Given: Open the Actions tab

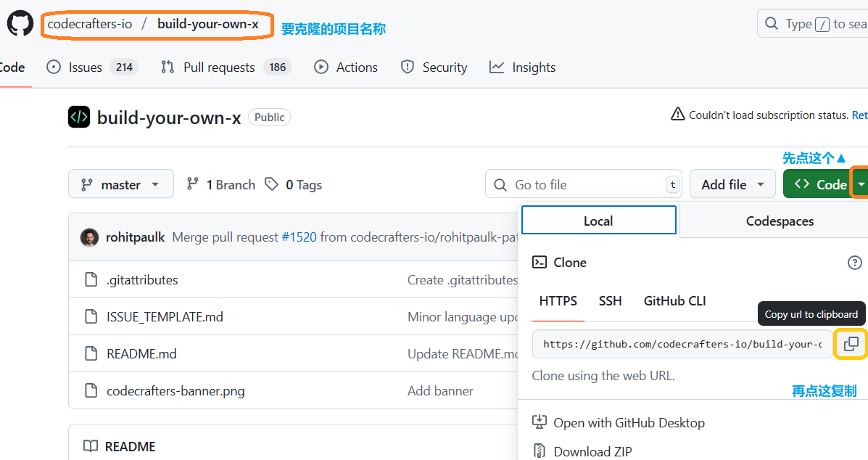Looking at the screenshot, I should (x=346, y=67).
